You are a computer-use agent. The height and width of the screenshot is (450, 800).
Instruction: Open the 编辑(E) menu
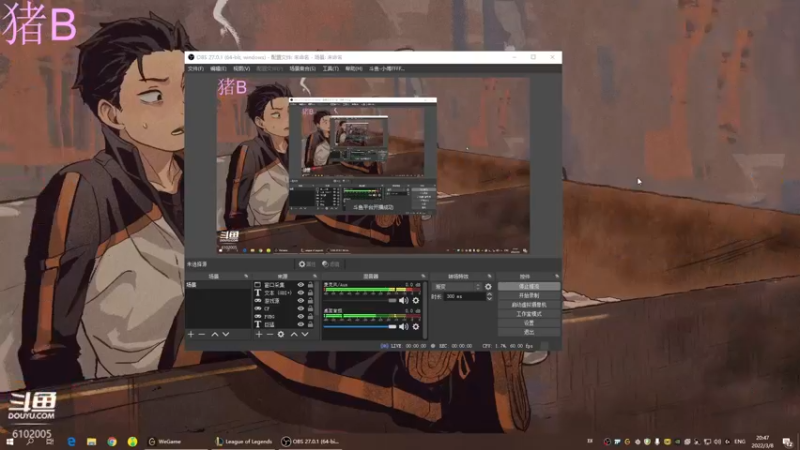point(218,68)
